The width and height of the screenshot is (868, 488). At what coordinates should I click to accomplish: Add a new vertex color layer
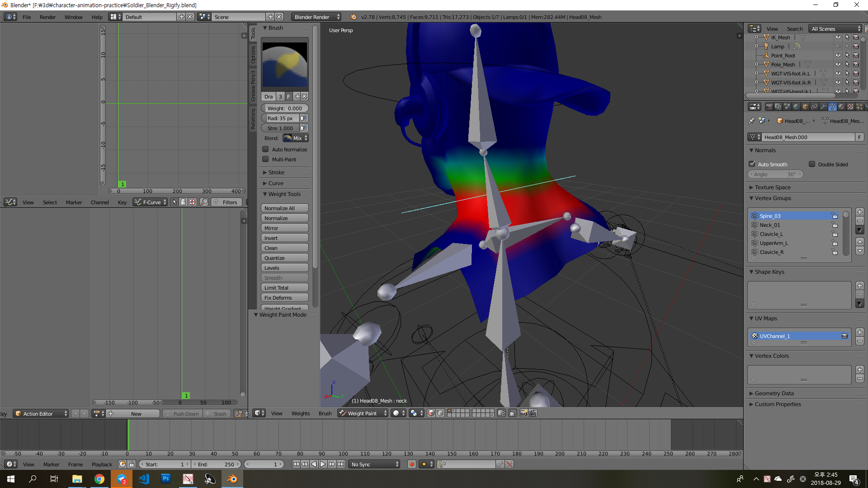tap(860, 370)
